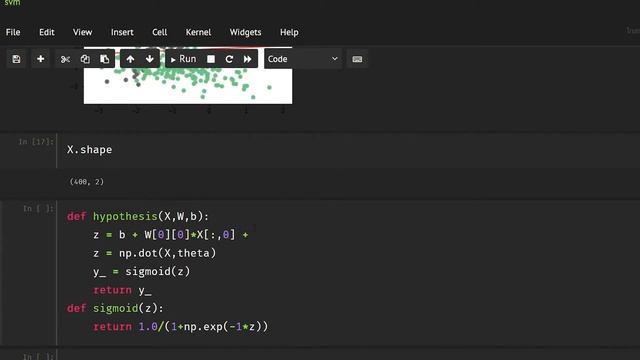
Task: Insert a new cell with the plus icon
Action: tap(40, 59)
